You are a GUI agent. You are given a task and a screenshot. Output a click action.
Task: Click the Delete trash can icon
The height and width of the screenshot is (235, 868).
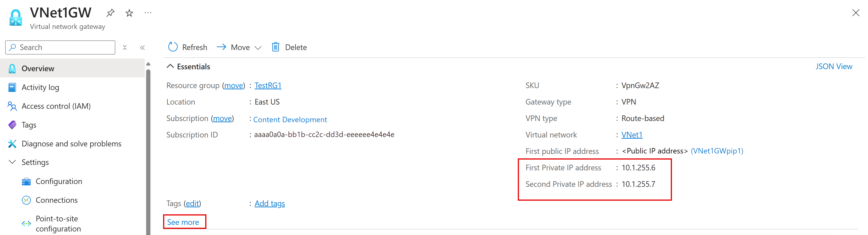coord(275,47)
